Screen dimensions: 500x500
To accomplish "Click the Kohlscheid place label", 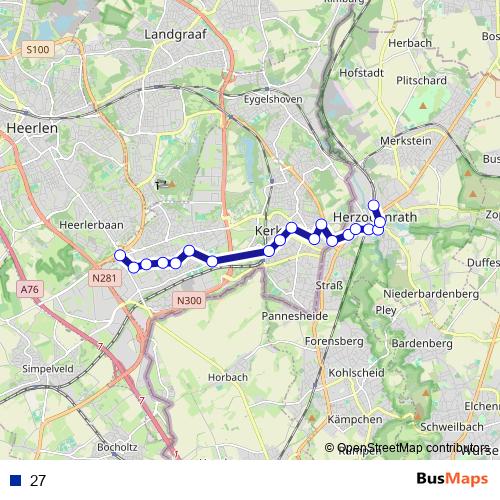I will coord(356,373).
